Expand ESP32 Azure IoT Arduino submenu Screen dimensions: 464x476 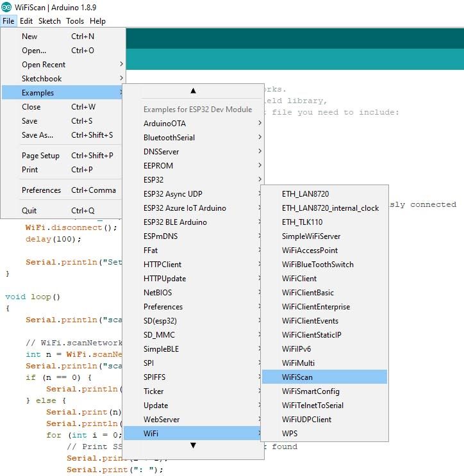pos(192,208)
